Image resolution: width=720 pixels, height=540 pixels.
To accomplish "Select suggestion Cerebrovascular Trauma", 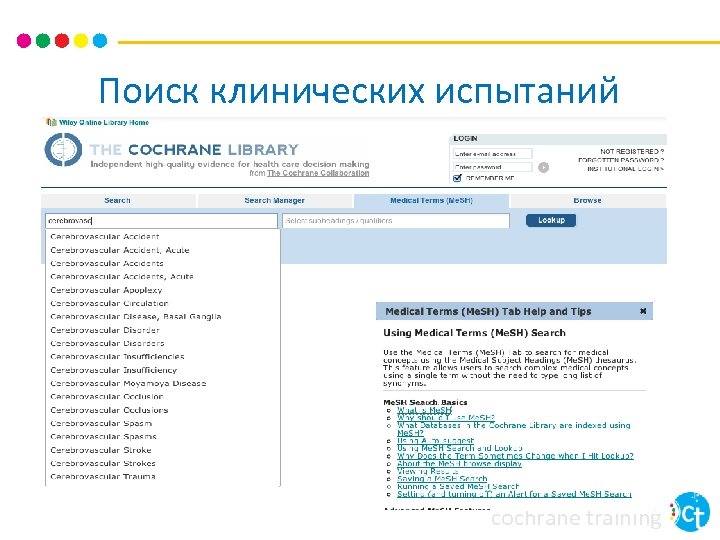I will pos(103,477).
